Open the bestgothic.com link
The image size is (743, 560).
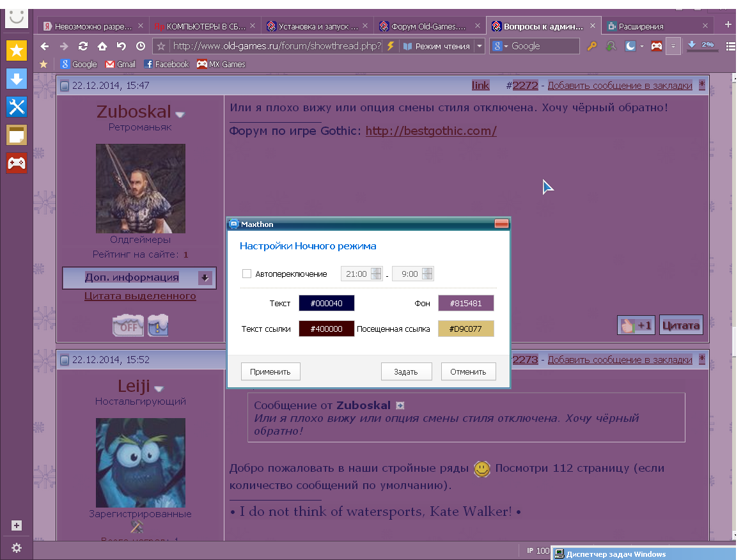pyautogui.click(x=430, y=130)
